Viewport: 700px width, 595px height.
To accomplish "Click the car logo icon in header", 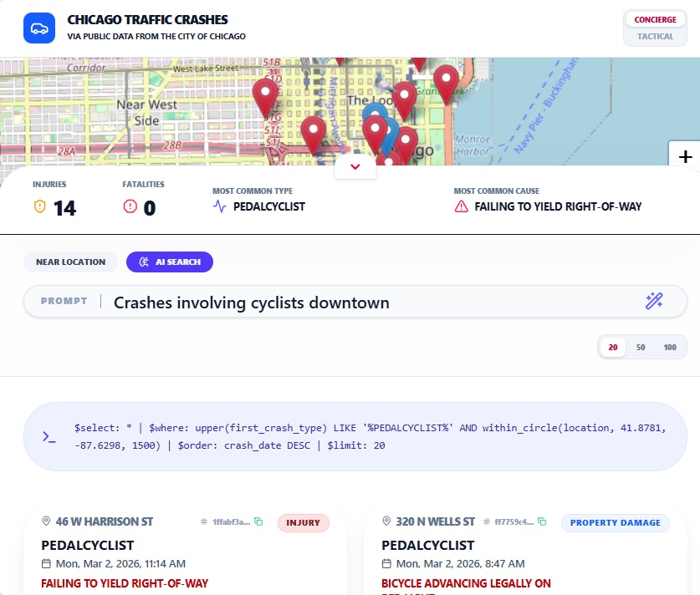I will (x=39, y=28).
